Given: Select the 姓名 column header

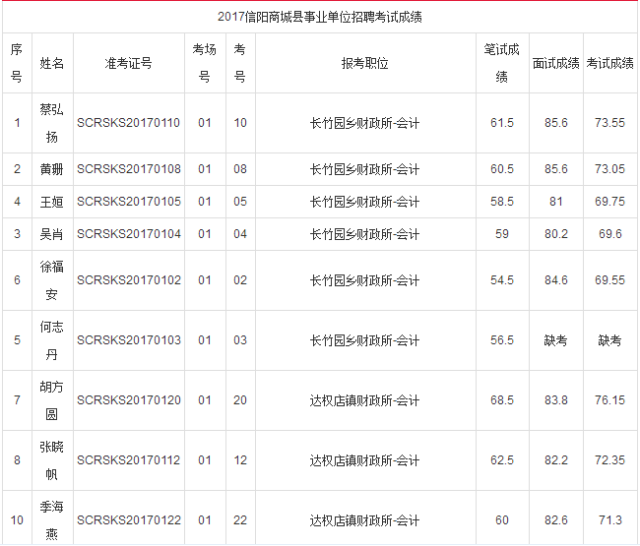Looking at the screenshot, I should (52, 63).
